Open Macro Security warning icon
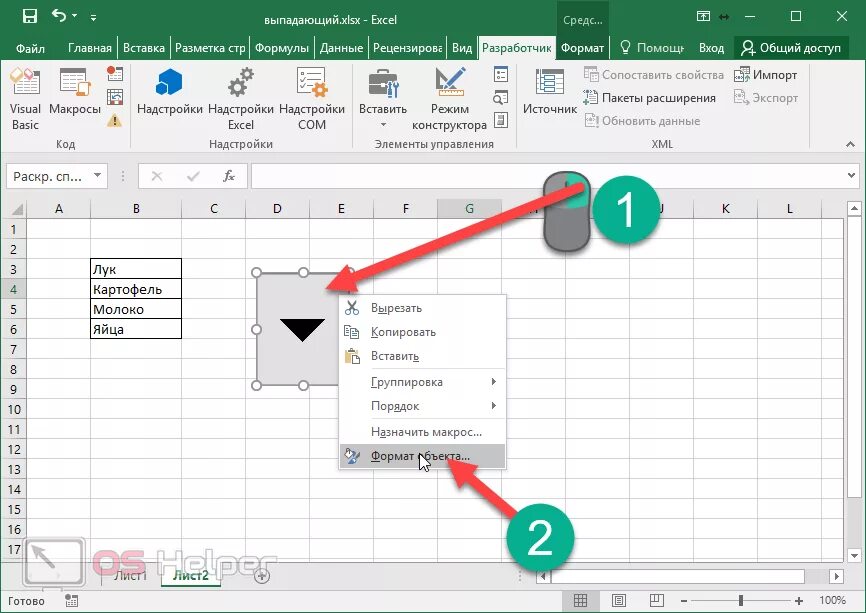Screen dimensions: 866x613 tap(114, 120)
